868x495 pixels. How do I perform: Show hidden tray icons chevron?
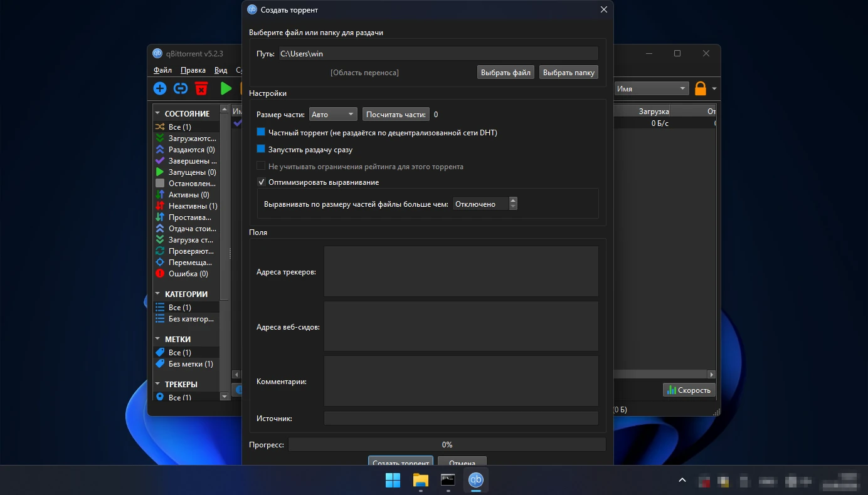tap(682, 481)
